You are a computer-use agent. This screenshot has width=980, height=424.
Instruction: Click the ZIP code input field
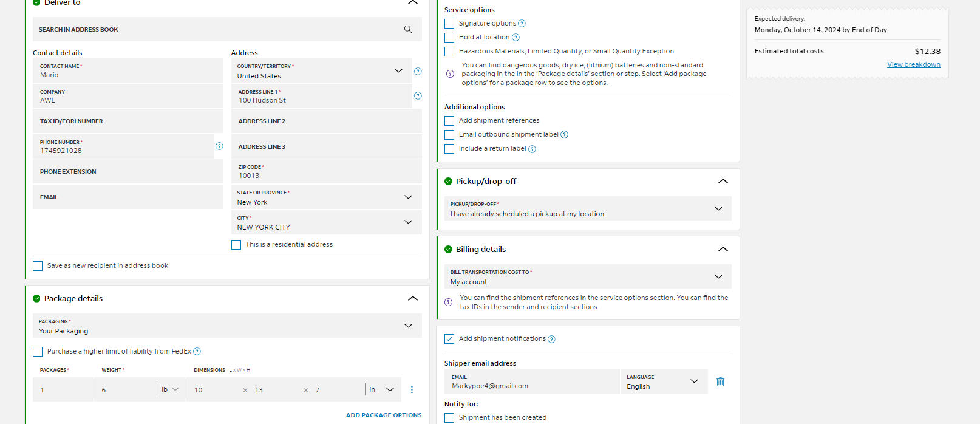327,171
